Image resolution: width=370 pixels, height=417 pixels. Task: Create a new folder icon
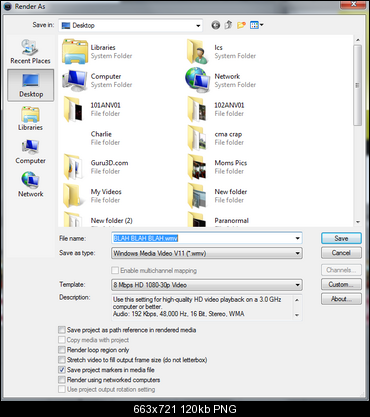pyautogui.click(x=241, y=25)
